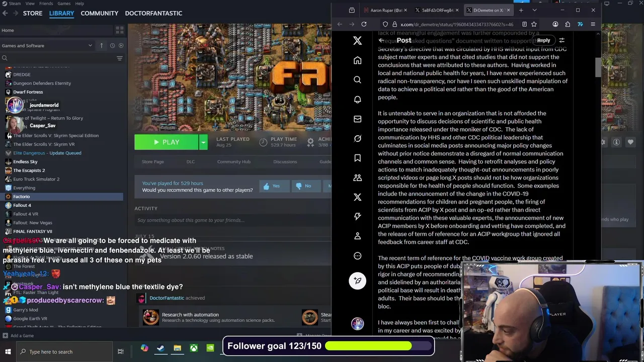Screen dimensions: 644x362
Task: Open X communities people icon
Action: tap(357, 177)
